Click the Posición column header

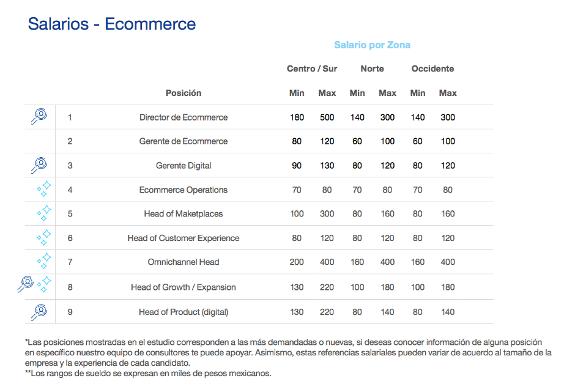[x=184, y=93]
